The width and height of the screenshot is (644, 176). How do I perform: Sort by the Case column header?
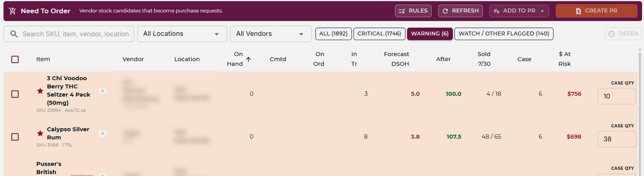(524, 59)
